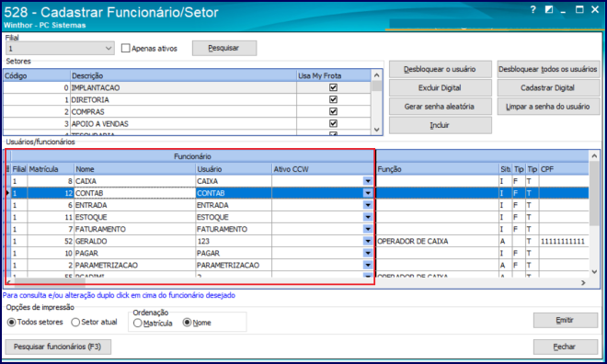This screenshot has width=607, height=364.
Task: Select the FATURAMENTO name cell
Action: (x=134, y=229)
